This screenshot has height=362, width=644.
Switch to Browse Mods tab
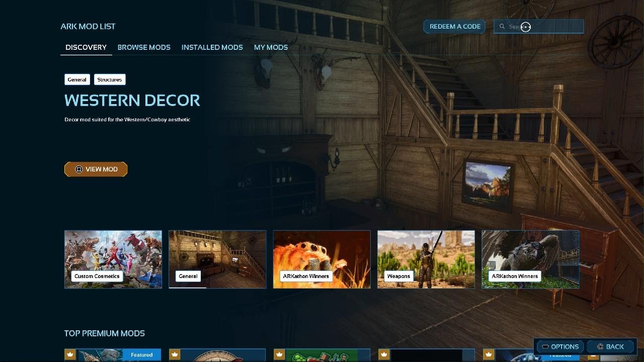[x=144, y=47]
